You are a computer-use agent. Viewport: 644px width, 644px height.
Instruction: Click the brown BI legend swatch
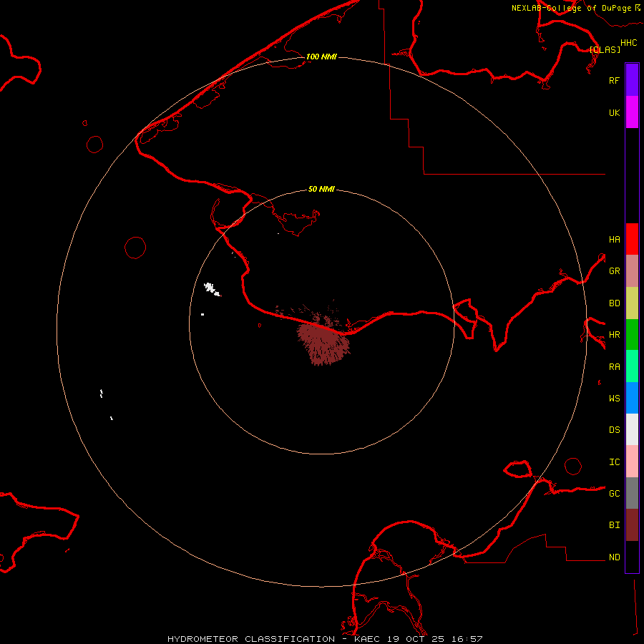click(632, 525)
